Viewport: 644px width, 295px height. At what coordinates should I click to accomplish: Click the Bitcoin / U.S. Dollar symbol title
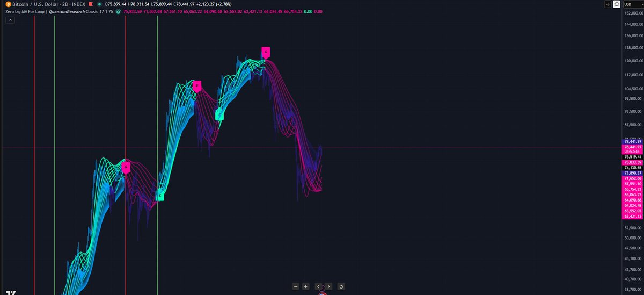pos(35,4)
